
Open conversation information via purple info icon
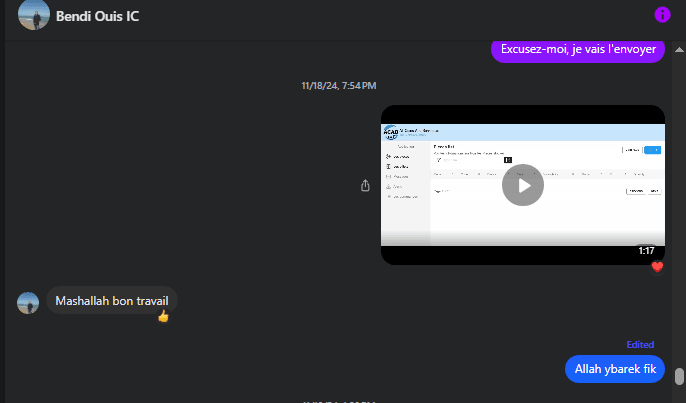click(661, 15)
